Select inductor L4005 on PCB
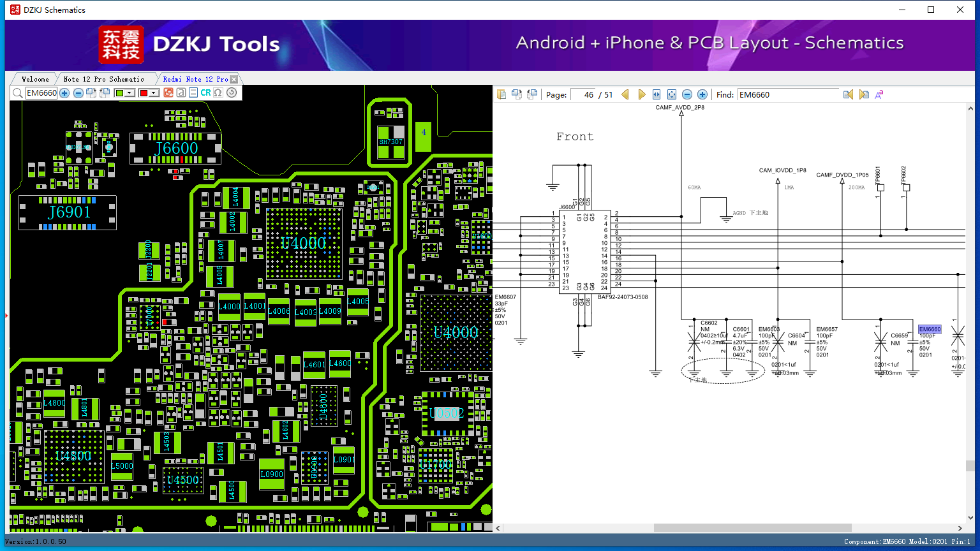Viewport: 980px width, 551px height. pos(358,301)
